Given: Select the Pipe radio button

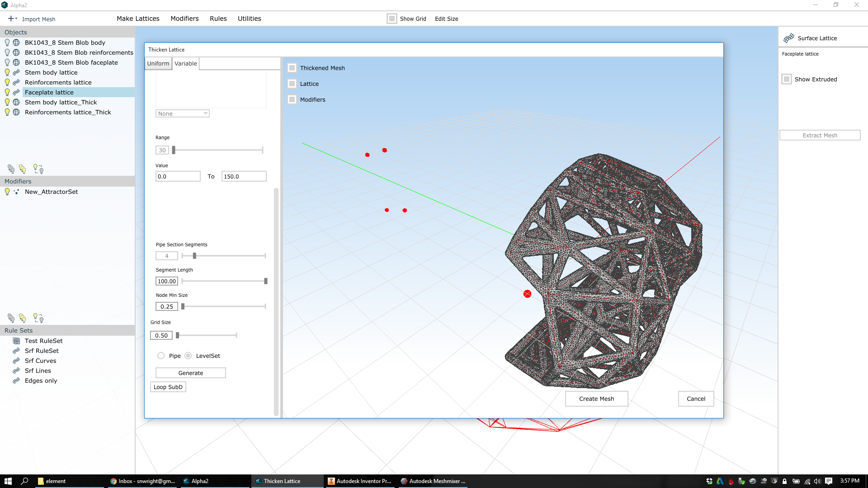Looking at the screenshot, I should point(161,356).
